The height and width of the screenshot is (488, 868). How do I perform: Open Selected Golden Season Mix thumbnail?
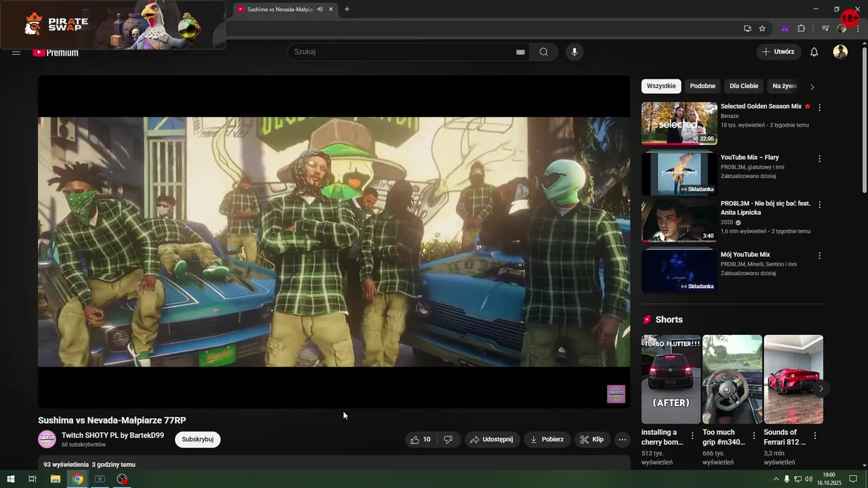coord(679,123)
